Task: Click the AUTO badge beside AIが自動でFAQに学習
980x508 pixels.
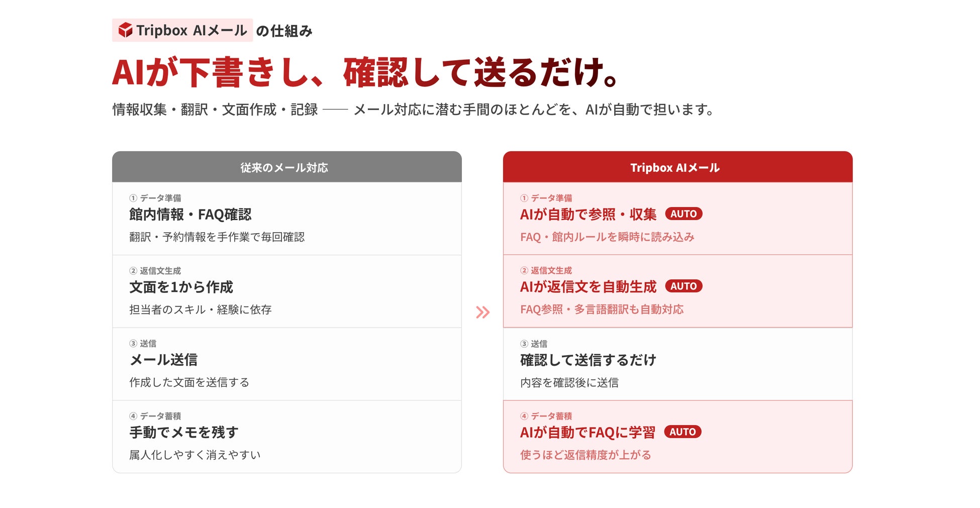Action: 682,432
